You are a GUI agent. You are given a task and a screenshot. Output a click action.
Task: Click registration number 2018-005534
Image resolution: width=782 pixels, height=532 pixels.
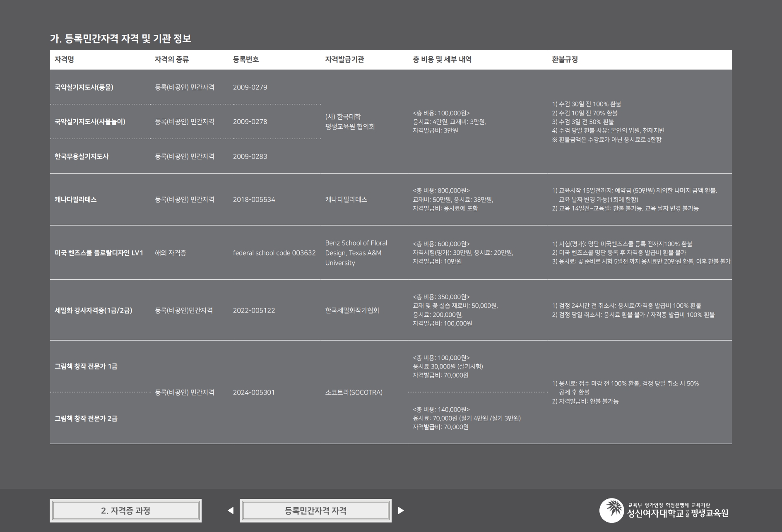click(254, 199)
